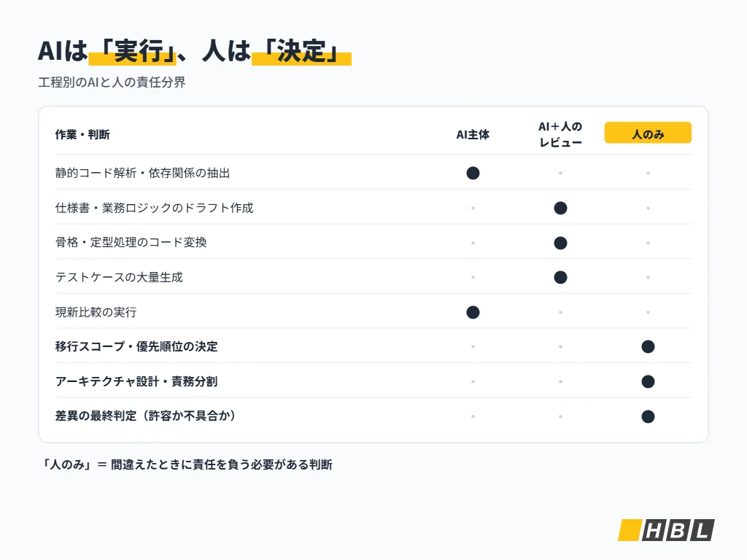Click the AI+人のレビュー column header
This screenshot has height=560, width=747.
pyautogui.click(x=560, y=134)
